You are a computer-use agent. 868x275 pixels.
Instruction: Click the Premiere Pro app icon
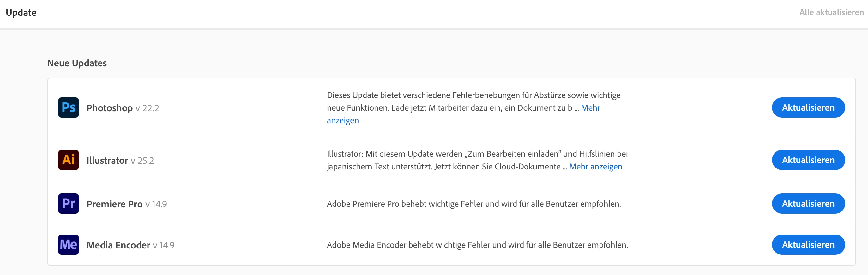click(69, 204)
